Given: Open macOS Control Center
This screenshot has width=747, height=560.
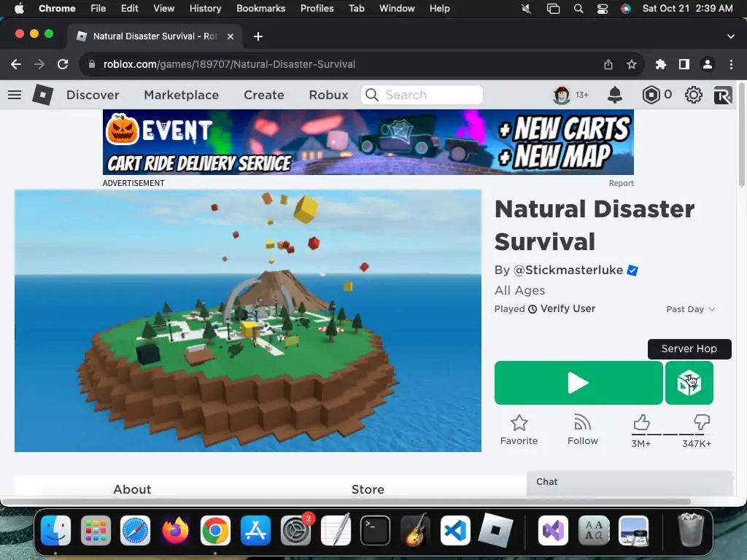Looking at the screenshot, I should (602, 9).
